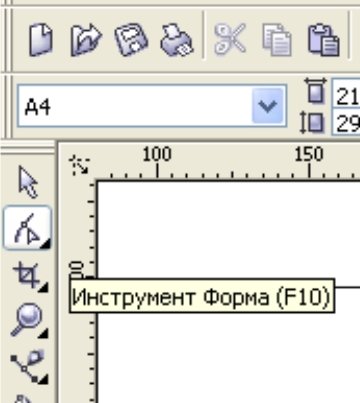
Task: Copy selection with the Copy icon
Action: [277, 39]
